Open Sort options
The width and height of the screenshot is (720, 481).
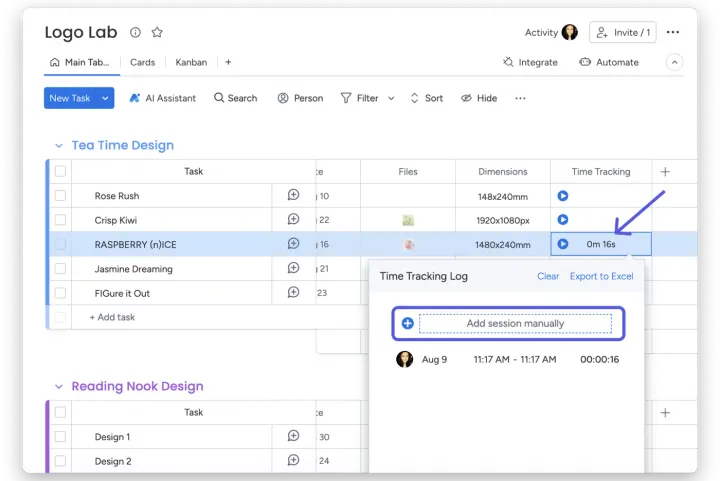pos(427,98)
